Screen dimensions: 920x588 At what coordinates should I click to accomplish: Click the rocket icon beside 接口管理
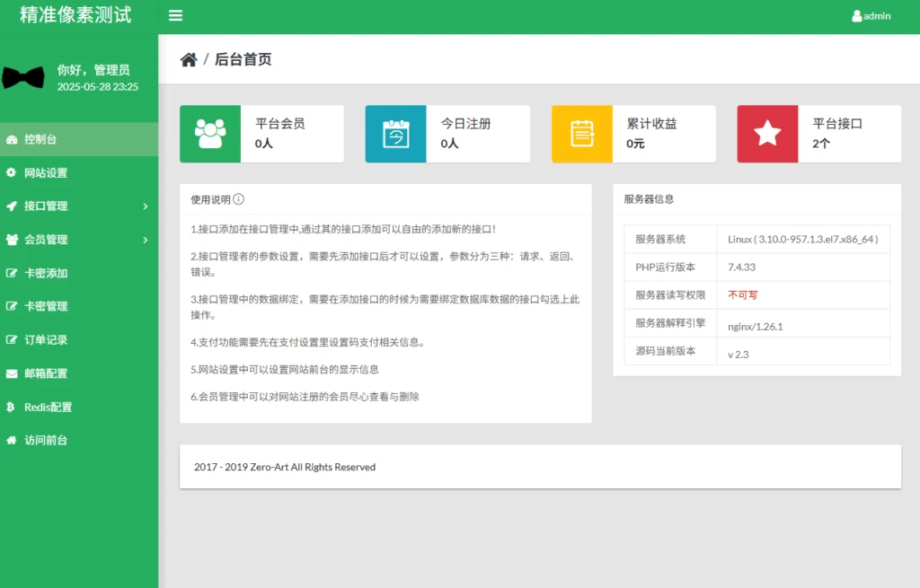pos(11,206)
